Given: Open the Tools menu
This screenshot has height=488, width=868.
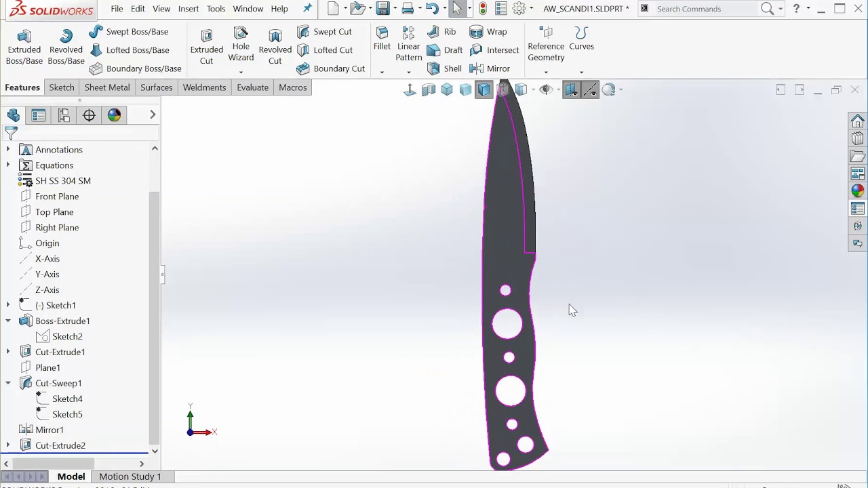Looking at the screenshot, I should pyautogui.click(x=216, y=9).
